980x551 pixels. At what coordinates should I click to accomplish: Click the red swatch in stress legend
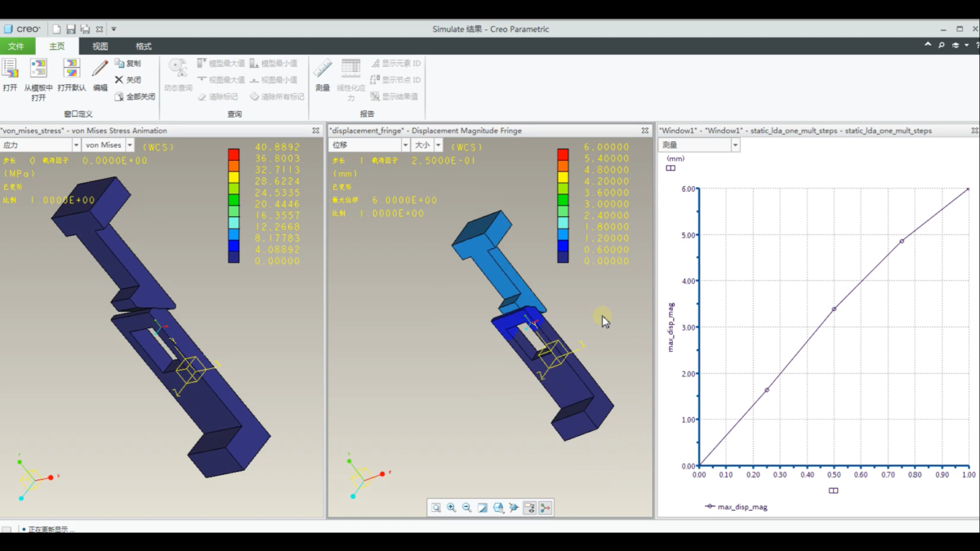[x=234, y=153]
